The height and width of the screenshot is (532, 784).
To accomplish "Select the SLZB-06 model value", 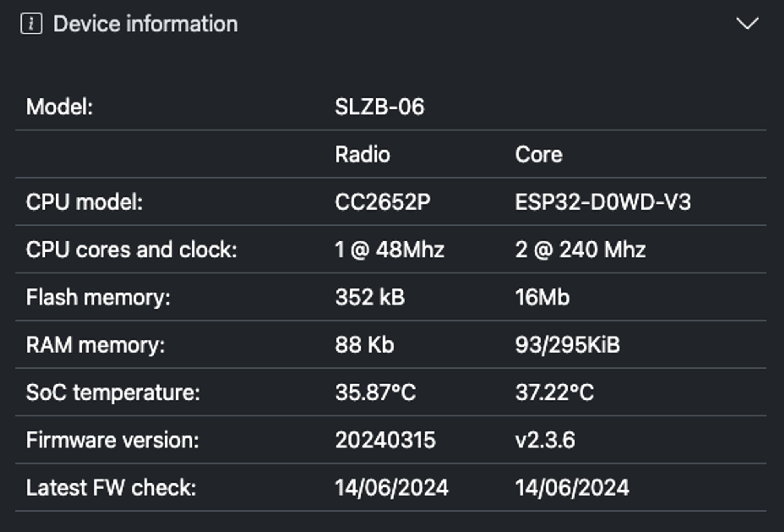I will [x=379, y=107].
